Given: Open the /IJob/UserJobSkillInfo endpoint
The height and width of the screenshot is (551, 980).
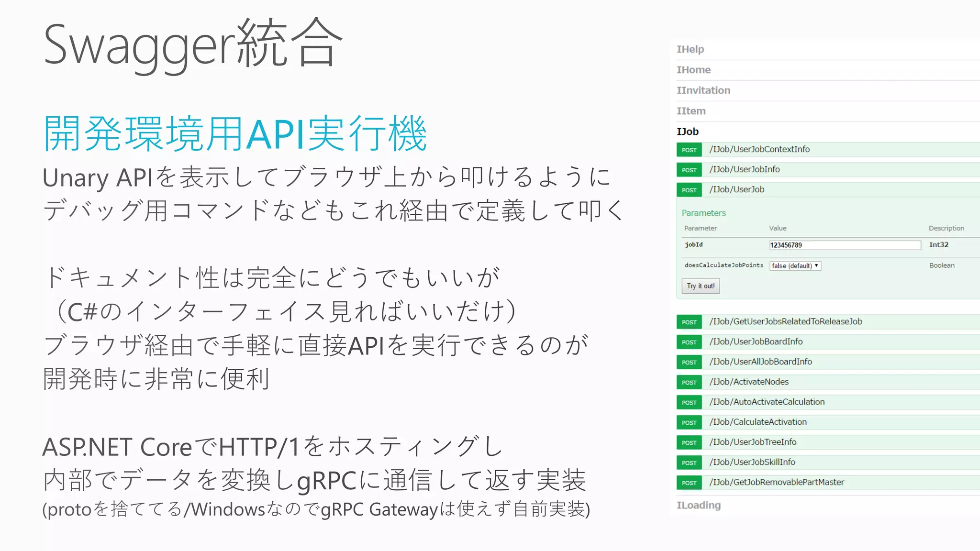Looking at the screenshot, I should 752,462.
